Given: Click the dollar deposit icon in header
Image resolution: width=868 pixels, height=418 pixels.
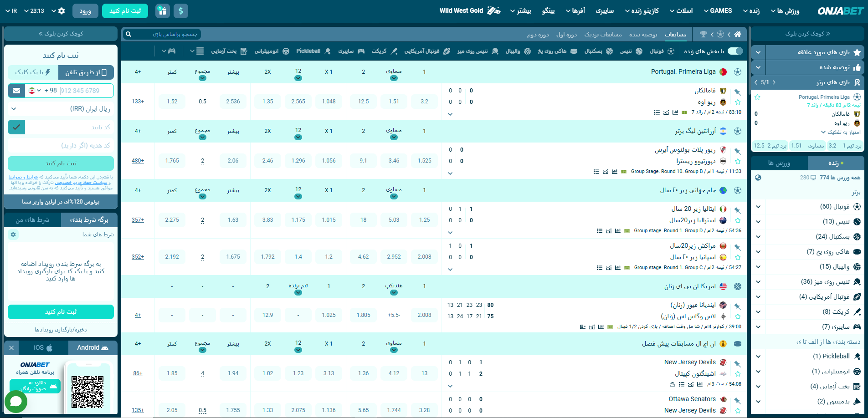Looking at the screenshot, I should pos(181,10).
